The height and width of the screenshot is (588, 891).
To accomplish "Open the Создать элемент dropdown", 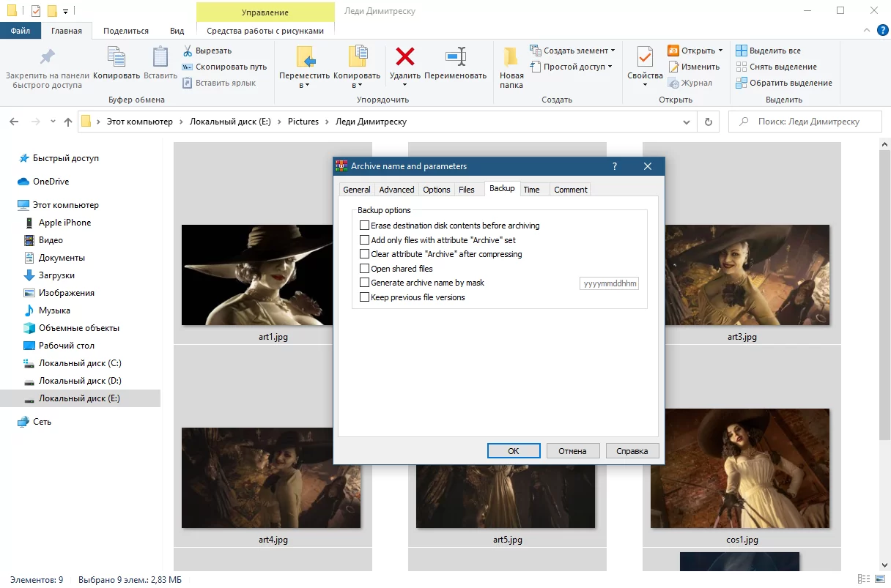I will pyautogui.click(x=613, y=51).
